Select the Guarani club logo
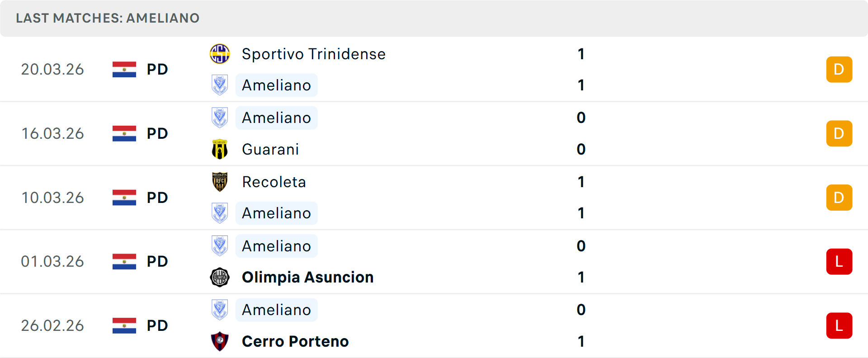Image resolution: width=868 pixels, height=358 pixels. (x=220, y=149)
